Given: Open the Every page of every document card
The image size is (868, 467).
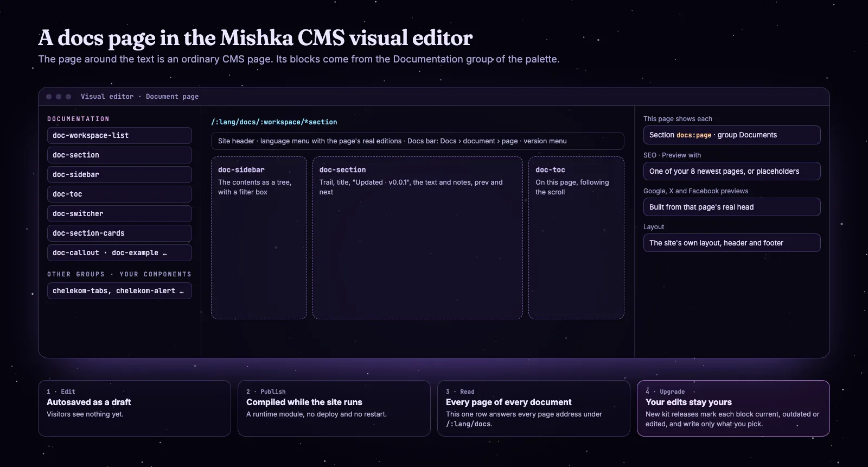Looking at the screenshot, I should 534,408.
